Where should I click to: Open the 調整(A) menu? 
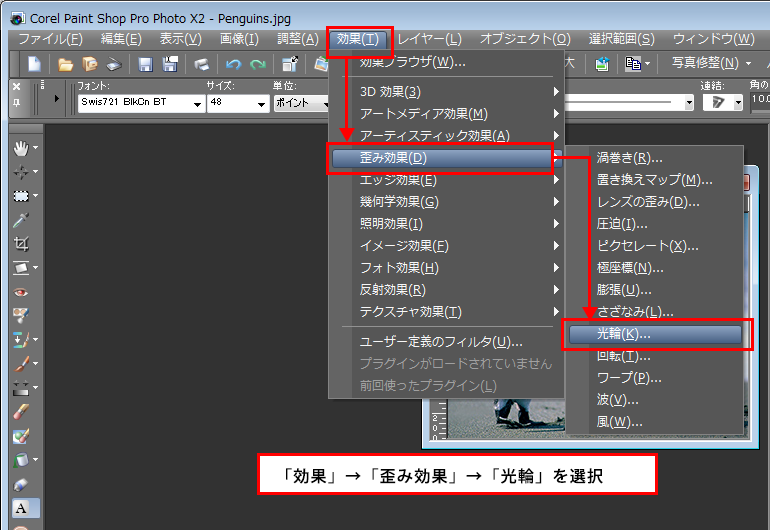[x=298, y=39]
